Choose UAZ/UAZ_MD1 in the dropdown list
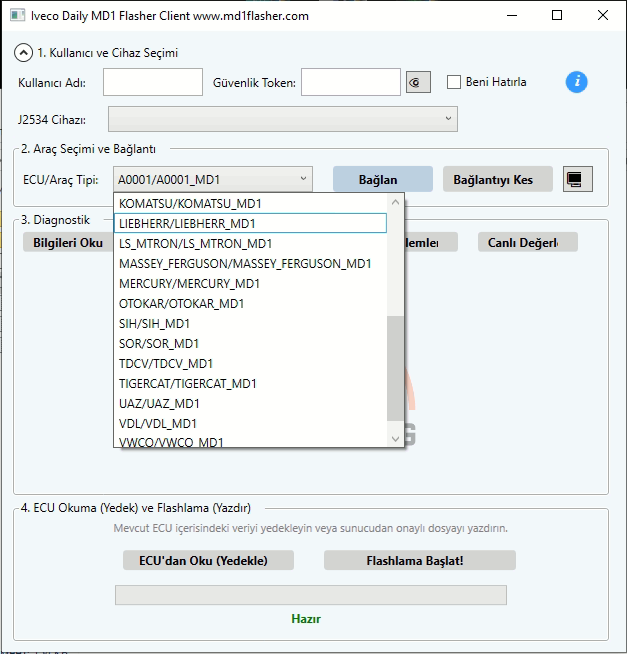Viewport: 627px width, 654px height. point(250,403)
